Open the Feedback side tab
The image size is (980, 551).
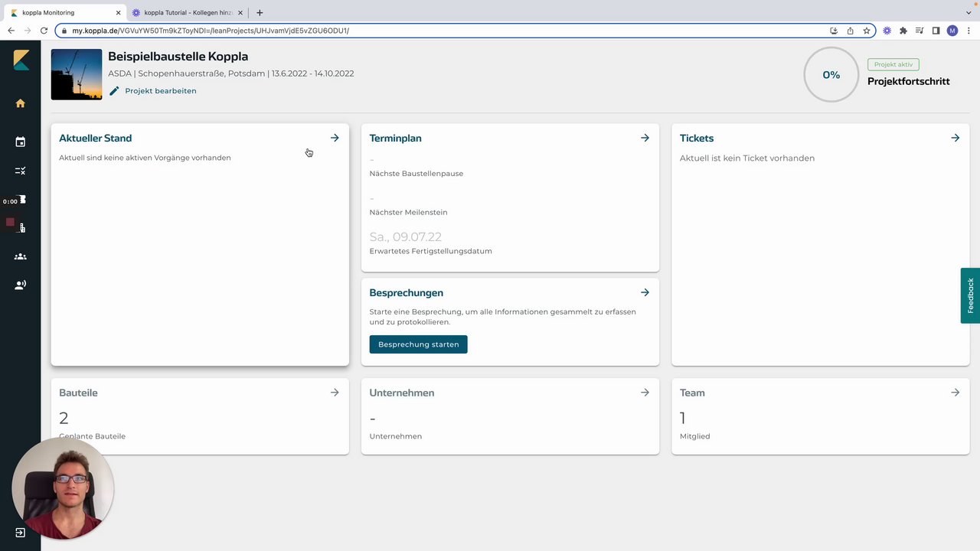(x=970, y=295)
